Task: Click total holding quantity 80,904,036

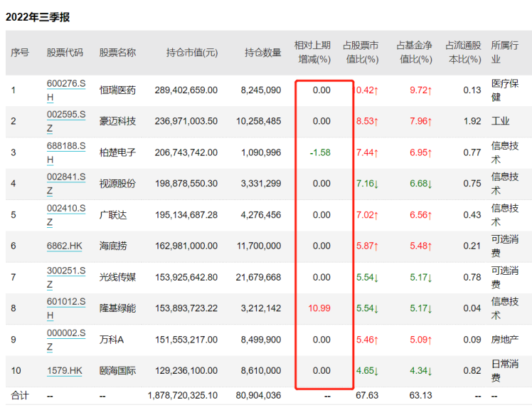Action: (x=259, y=396)
